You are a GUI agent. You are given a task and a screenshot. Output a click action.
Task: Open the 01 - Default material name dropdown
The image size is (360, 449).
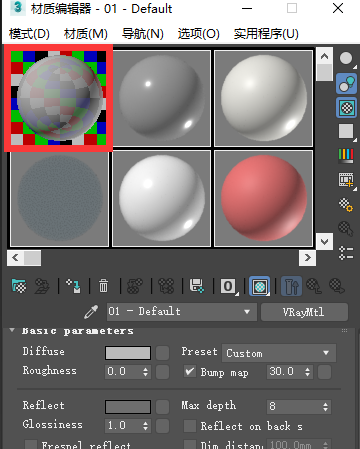182,312
